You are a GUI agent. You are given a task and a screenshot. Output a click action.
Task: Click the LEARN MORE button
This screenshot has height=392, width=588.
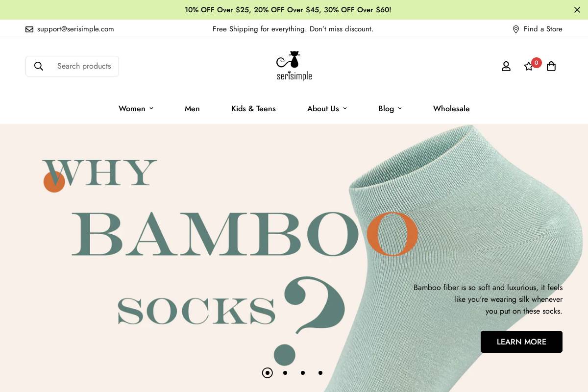[521, 342]
